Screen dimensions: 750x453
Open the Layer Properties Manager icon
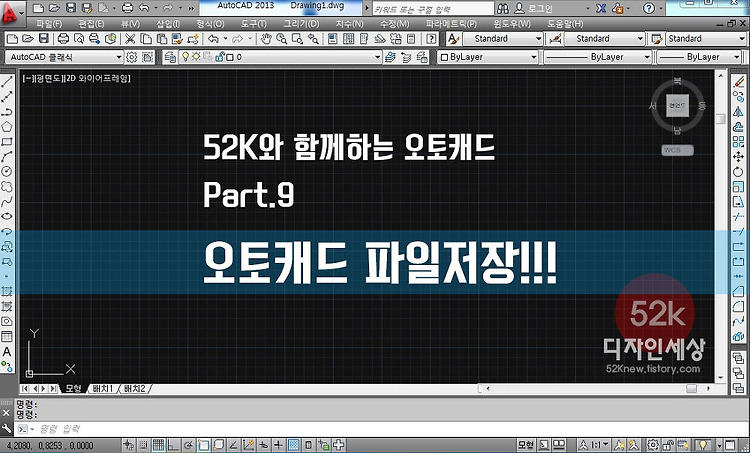pyautogui.click(x=170, y=57)
